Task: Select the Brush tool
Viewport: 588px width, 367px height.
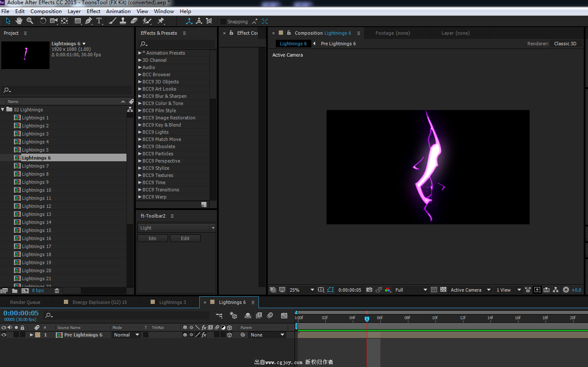Action: coord(113,21)
